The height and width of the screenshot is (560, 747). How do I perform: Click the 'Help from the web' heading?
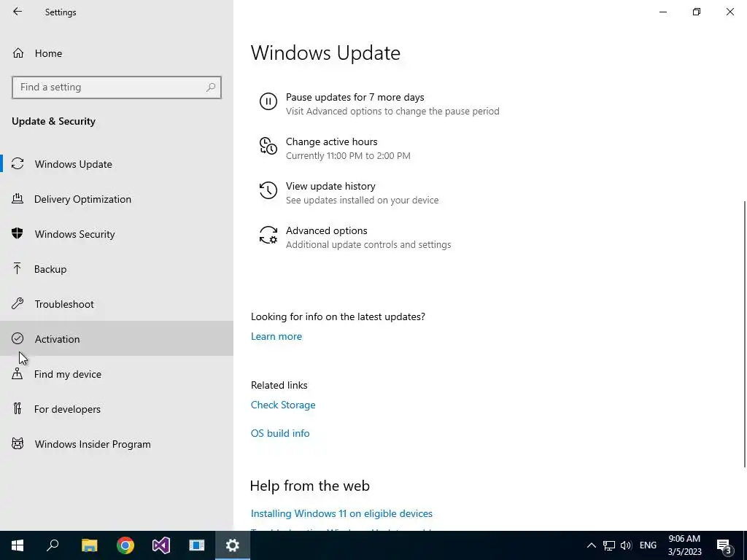309,486
